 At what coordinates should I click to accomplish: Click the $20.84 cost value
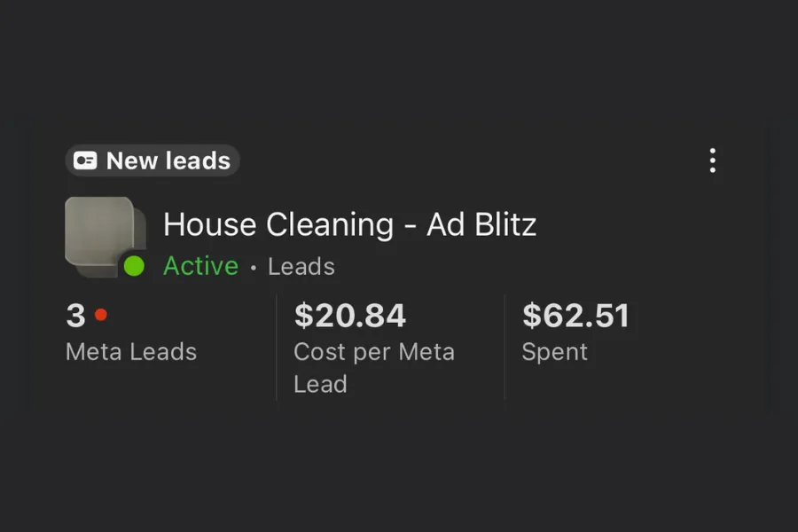(x=350, y=316)
